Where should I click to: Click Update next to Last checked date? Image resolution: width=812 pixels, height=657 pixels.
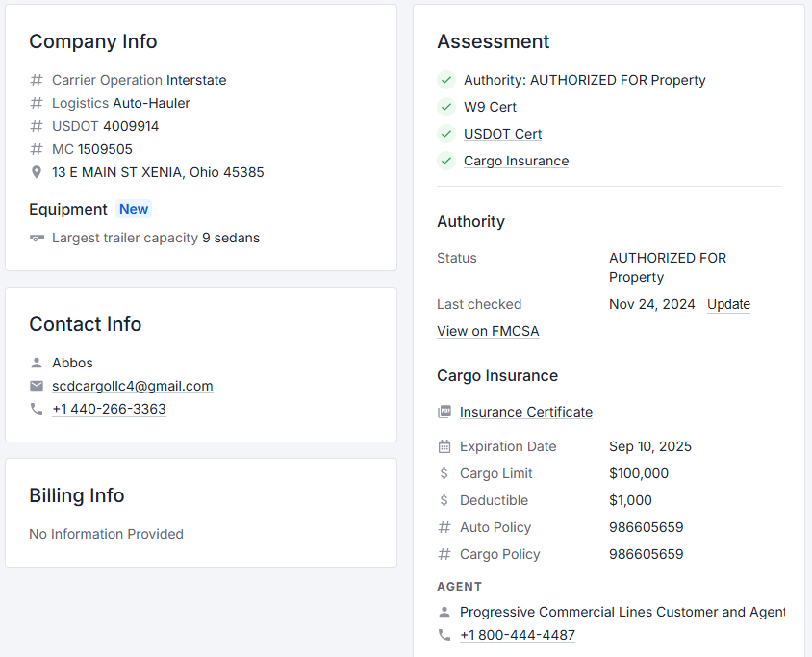728,304
